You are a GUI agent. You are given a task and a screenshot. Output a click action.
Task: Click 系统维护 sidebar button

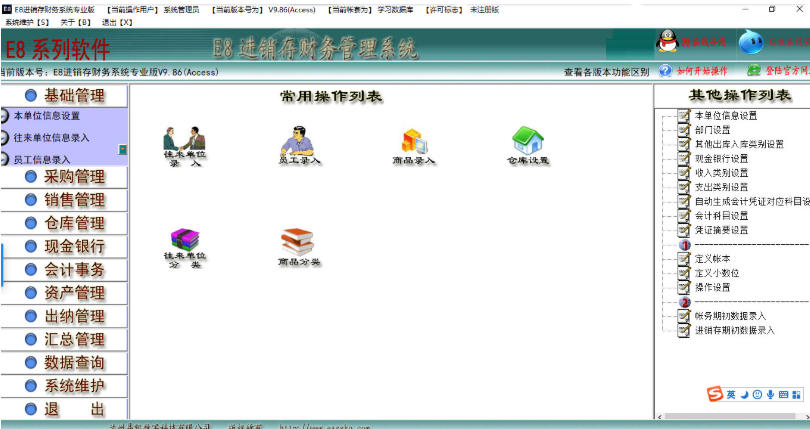point(64,386)
